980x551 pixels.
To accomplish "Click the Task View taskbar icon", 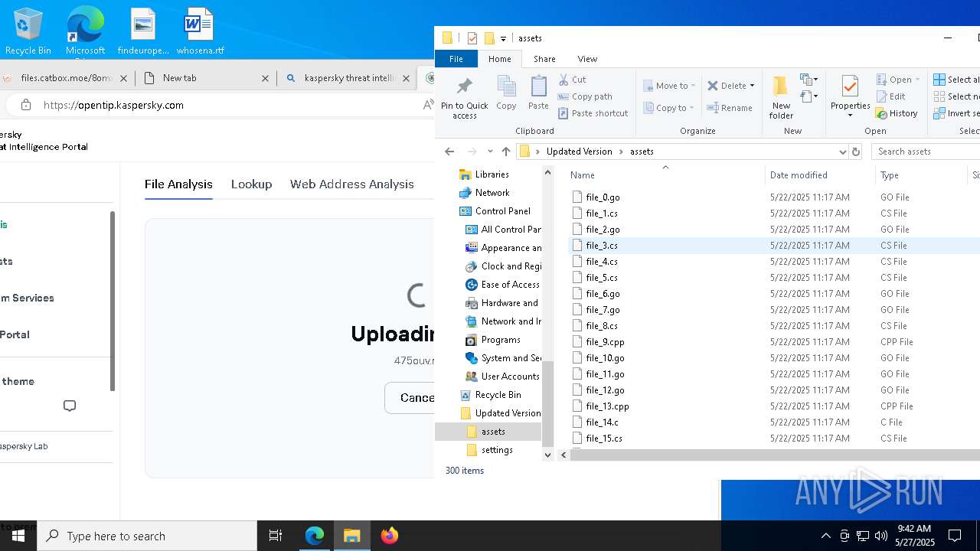I will (276, 536).
